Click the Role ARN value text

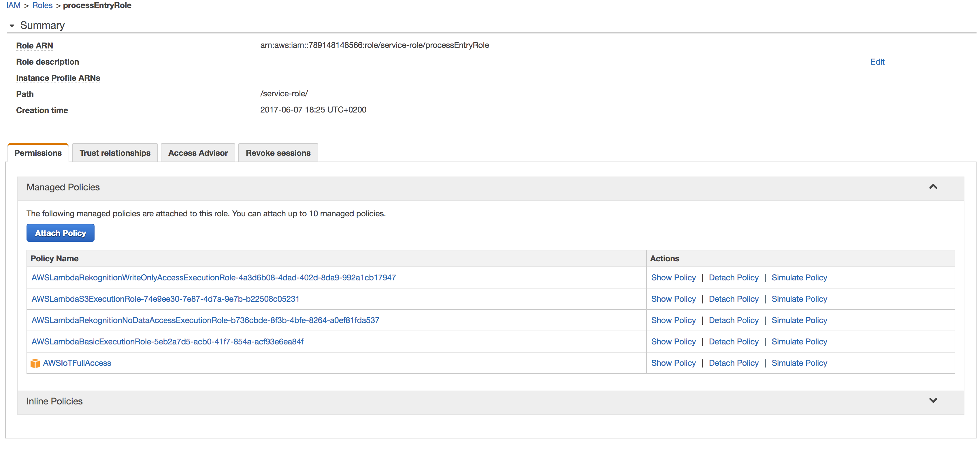[x=374, y=45]
